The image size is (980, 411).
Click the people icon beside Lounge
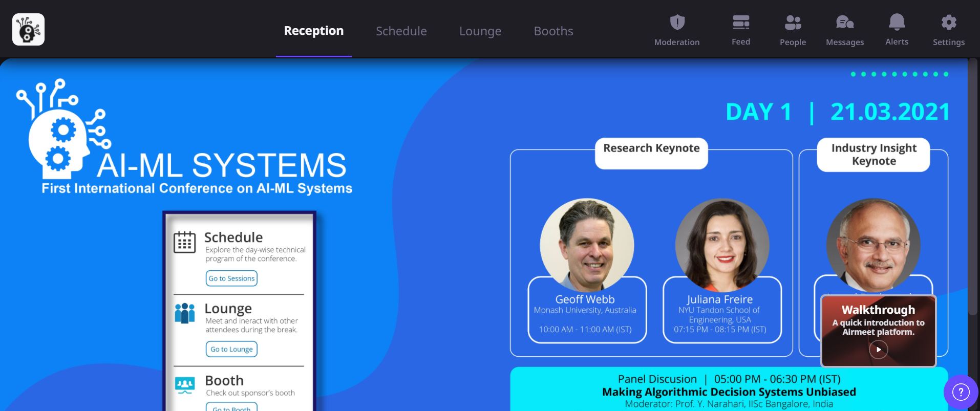pyautogui.click(x=184, y=313)
